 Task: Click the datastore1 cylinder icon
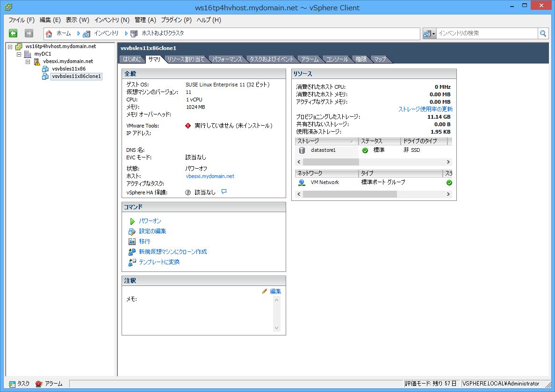302,150
